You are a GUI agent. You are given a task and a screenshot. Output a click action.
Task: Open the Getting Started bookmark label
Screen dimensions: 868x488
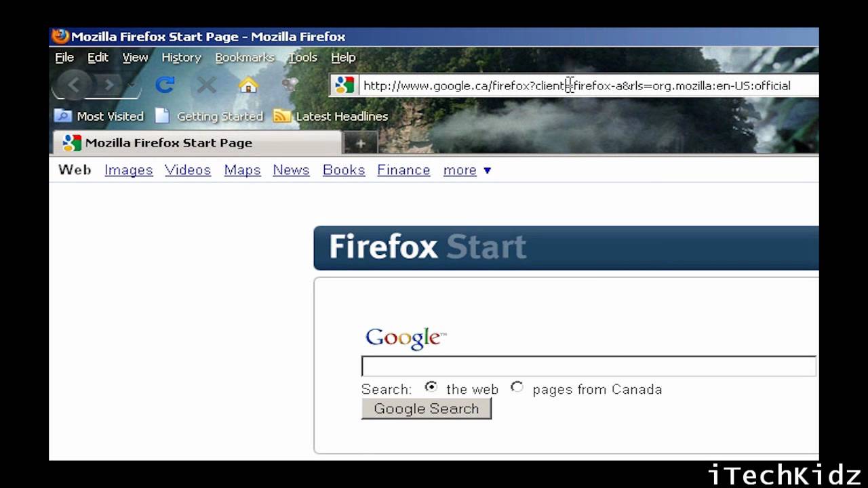click(220, 117)
